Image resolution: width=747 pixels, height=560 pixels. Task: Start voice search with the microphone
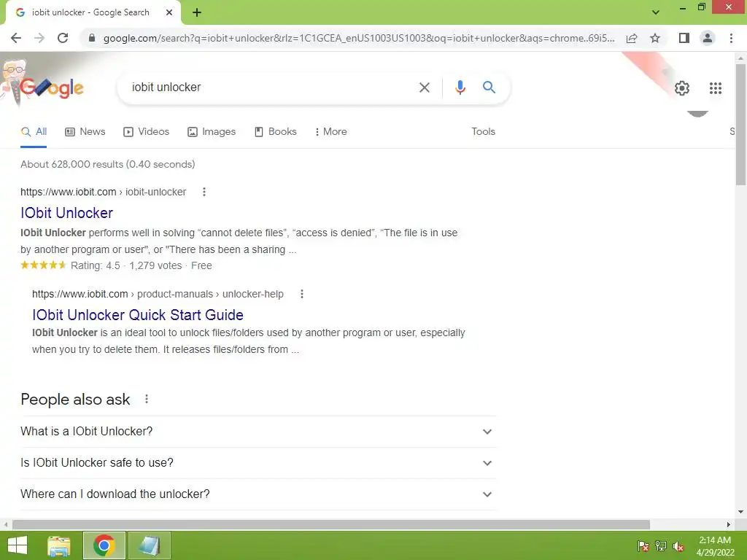(x=460, y=87)
